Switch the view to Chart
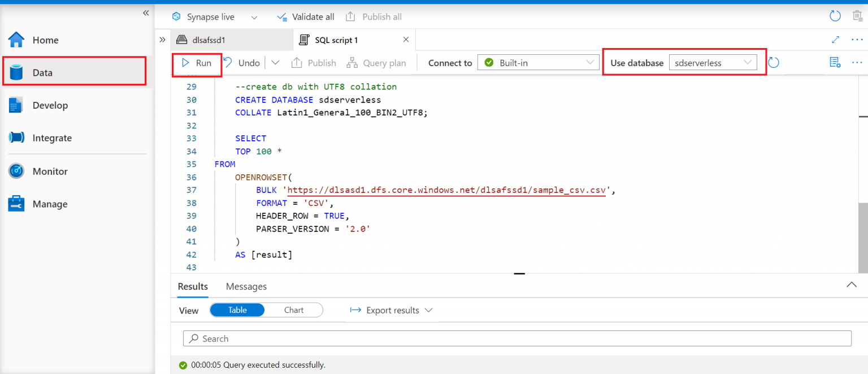 [294, 310]
